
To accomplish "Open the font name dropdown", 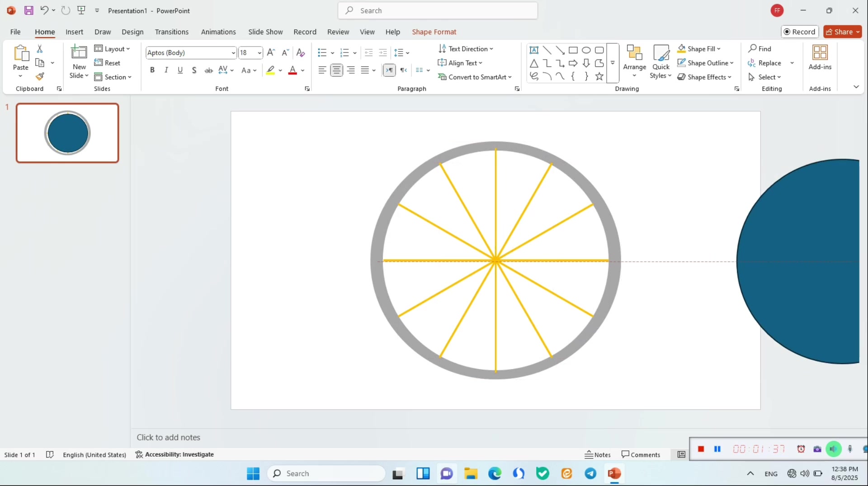I will [x=233, y=53].
